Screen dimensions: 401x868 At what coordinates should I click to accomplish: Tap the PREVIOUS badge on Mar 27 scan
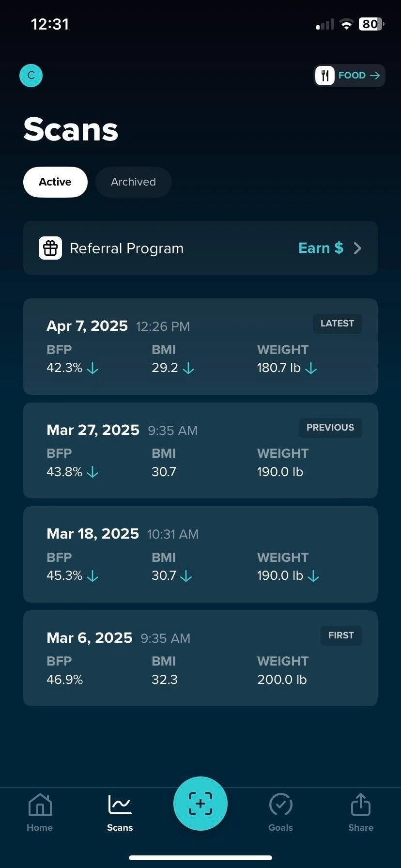[330, 428]
